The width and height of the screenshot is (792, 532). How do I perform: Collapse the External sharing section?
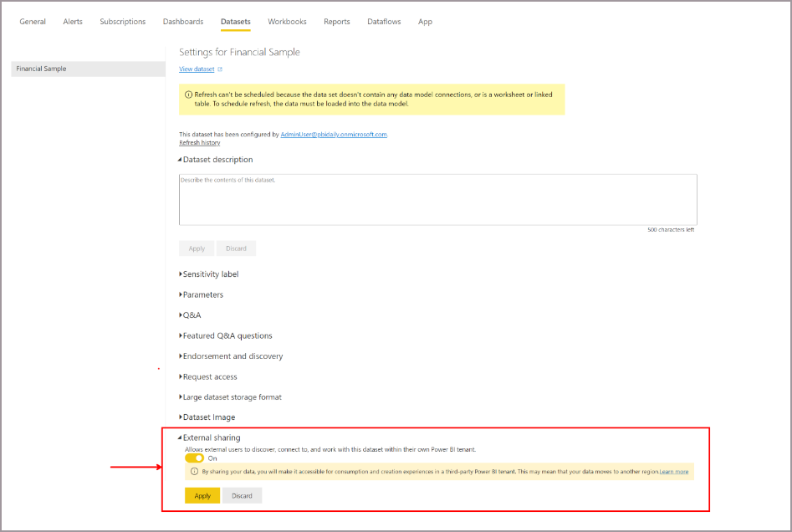pos(209,437)
